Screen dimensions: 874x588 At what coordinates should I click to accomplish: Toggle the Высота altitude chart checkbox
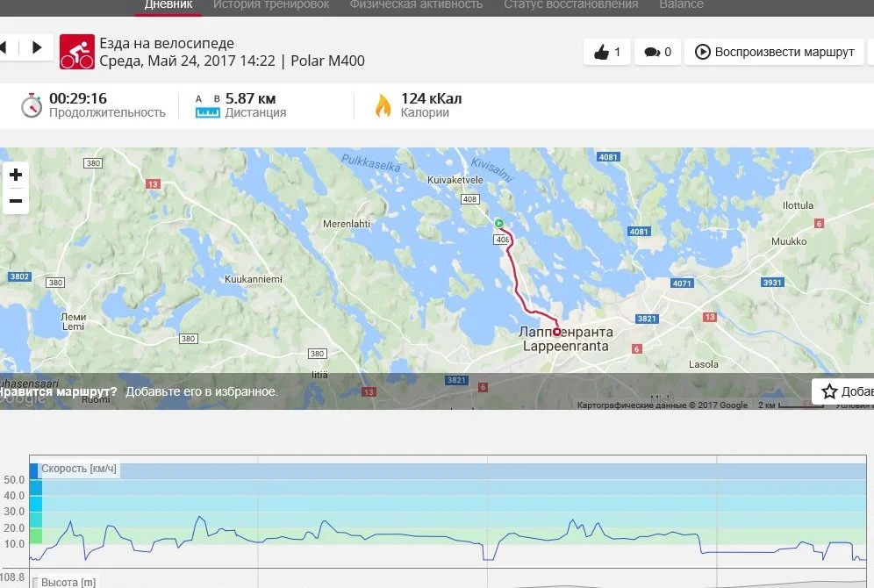point(36,583)
